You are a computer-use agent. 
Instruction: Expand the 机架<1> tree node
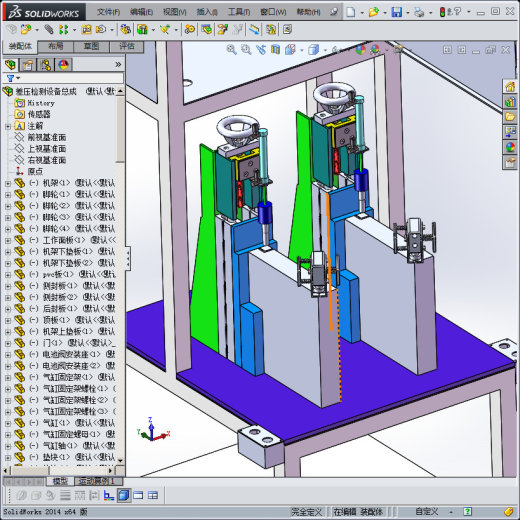[8, 183]
